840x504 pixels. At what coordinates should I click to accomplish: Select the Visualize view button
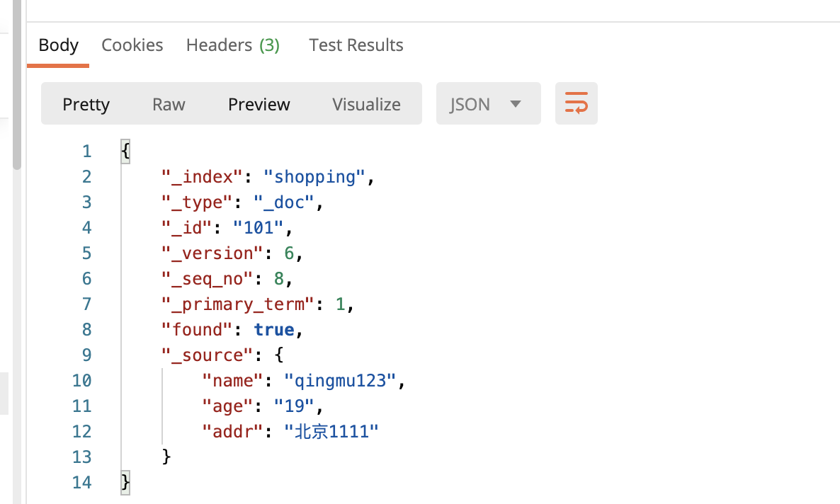click(x=366, y=105)
